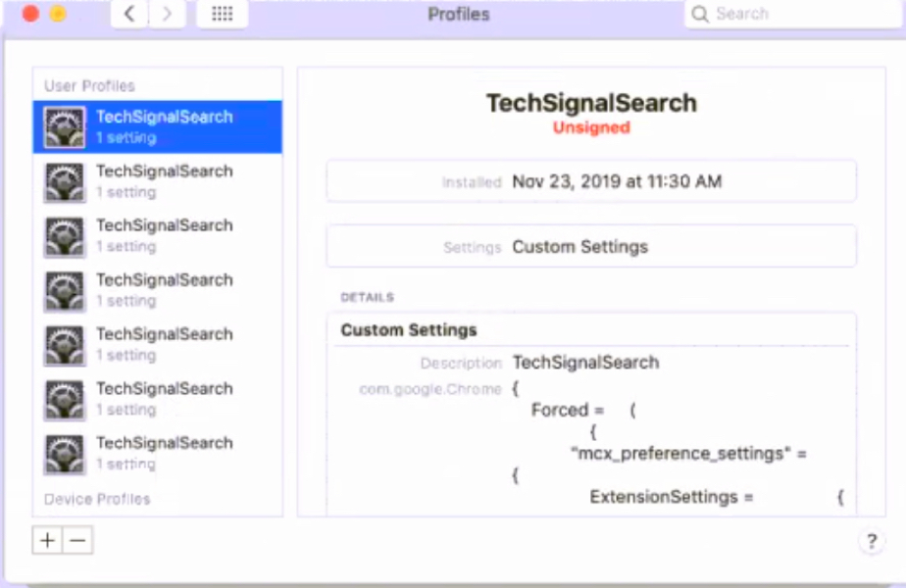Open help with the question mark button
The image size is (906, 588).
coord(871,540)
